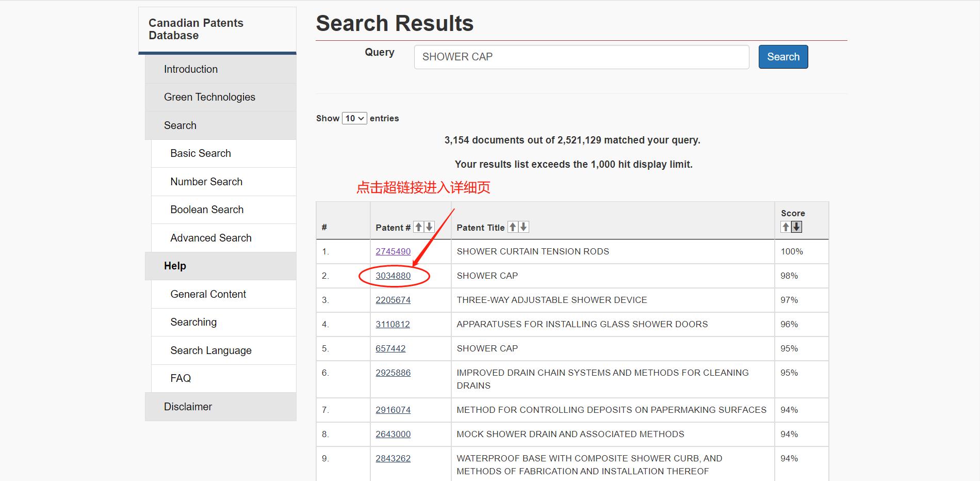980x481 pixels.
Task: Click the blue Search button
Action: point(783,57)
